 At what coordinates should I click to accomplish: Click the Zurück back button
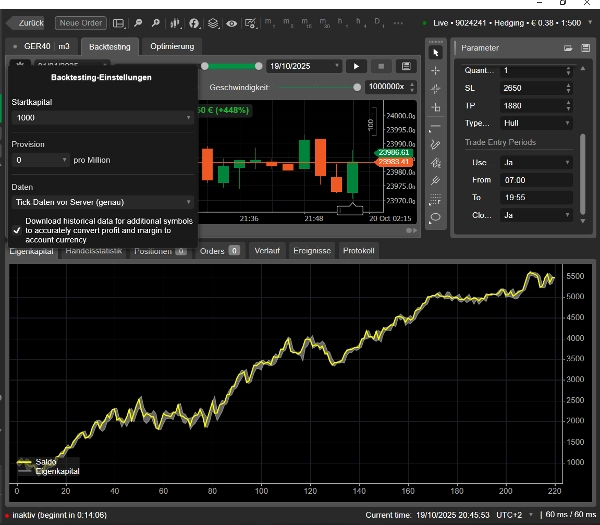click(x=26, y=23)
